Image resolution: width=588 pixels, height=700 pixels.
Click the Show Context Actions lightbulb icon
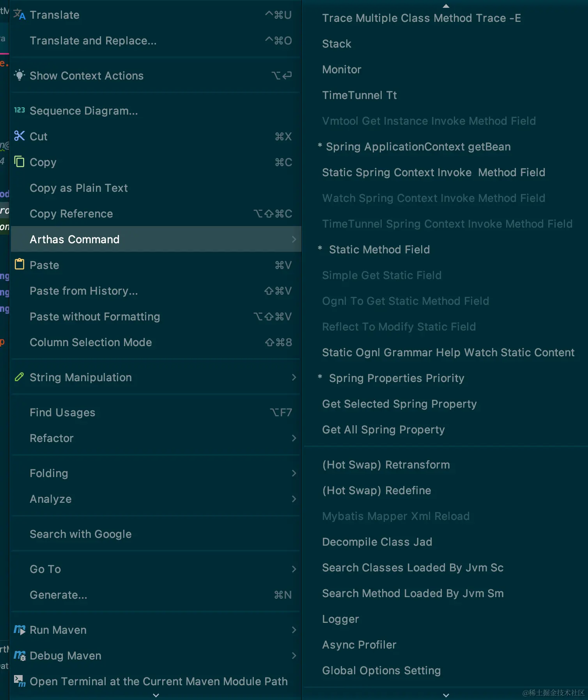coord(19,75)
